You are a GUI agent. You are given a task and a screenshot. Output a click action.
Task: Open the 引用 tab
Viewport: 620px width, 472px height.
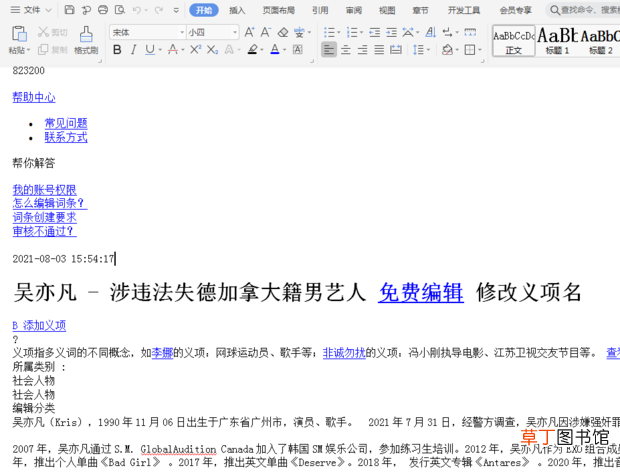[320, 10]
